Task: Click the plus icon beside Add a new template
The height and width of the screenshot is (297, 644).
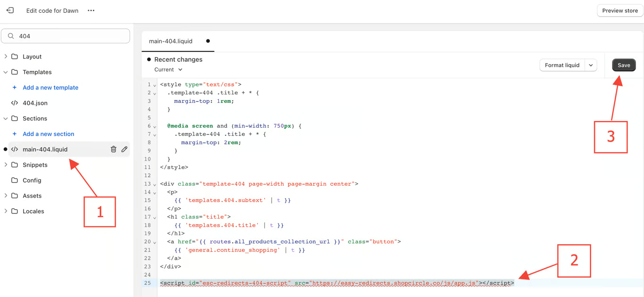Action: click(x=15, y=88)
